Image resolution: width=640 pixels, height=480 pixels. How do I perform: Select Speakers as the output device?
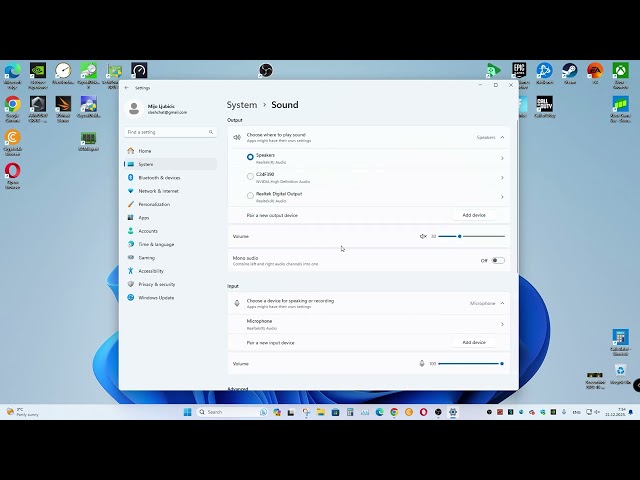[250, 157]
